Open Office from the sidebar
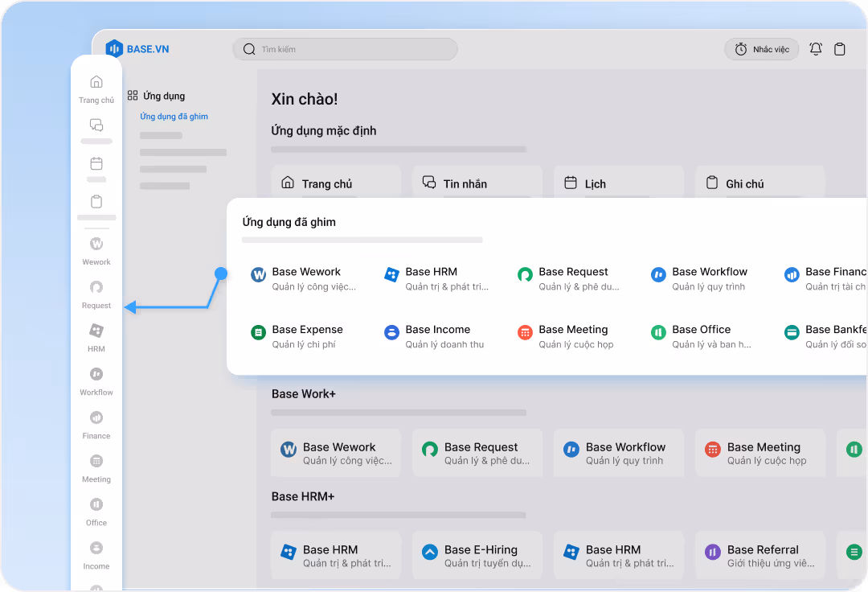Viewport: 868px width, 592px height. 96,512
